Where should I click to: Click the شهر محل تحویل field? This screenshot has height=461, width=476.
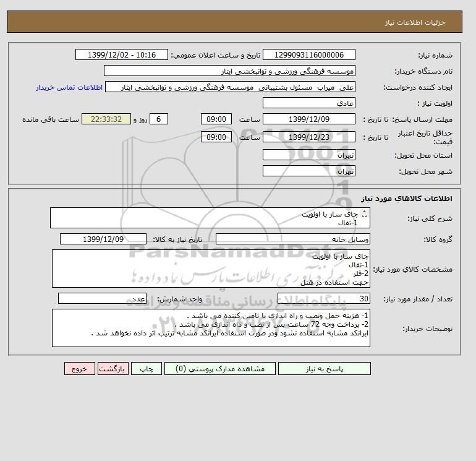pyautogui.click(x=308, y=171)
